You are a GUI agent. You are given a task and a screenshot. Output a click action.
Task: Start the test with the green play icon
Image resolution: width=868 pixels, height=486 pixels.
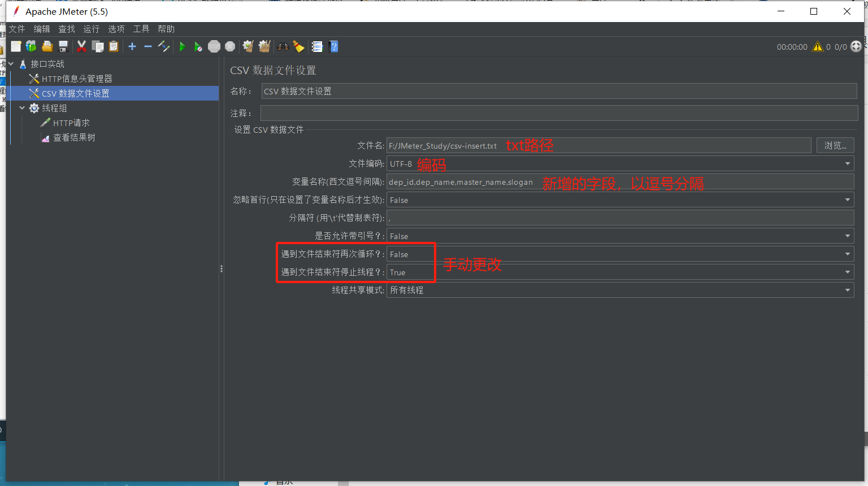click(x=182, y=46)
